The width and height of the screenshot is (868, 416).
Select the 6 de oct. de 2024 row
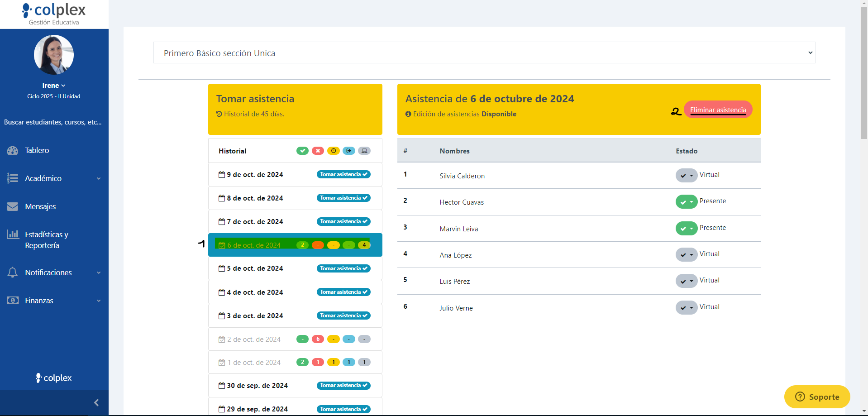point(295,245)
